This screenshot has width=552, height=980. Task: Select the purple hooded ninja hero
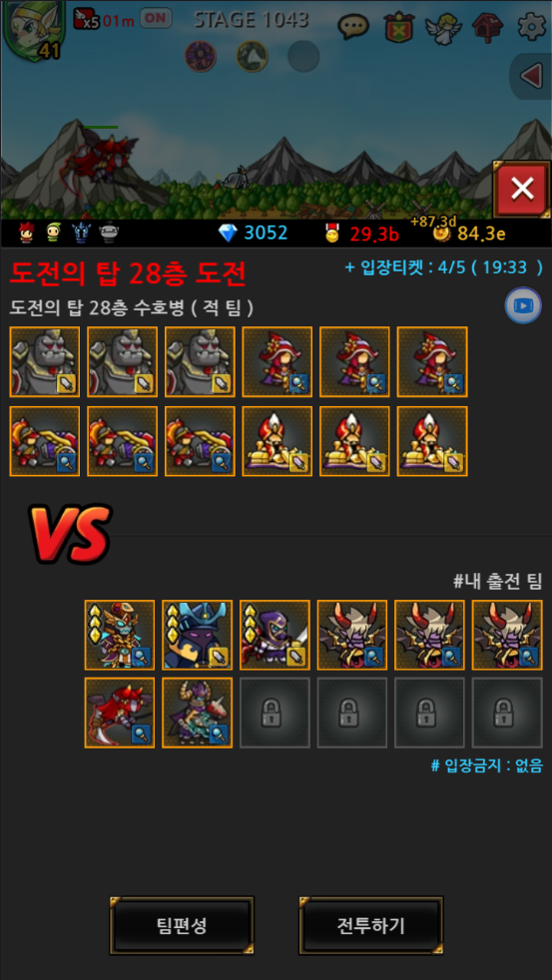click(275, 635)
